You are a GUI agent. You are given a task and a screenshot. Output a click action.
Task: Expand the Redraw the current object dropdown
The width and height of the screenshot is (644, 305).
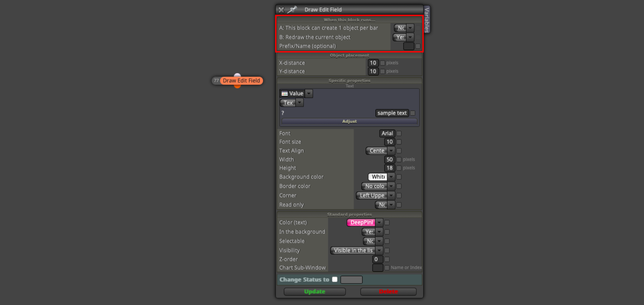(x=410, y=37)
